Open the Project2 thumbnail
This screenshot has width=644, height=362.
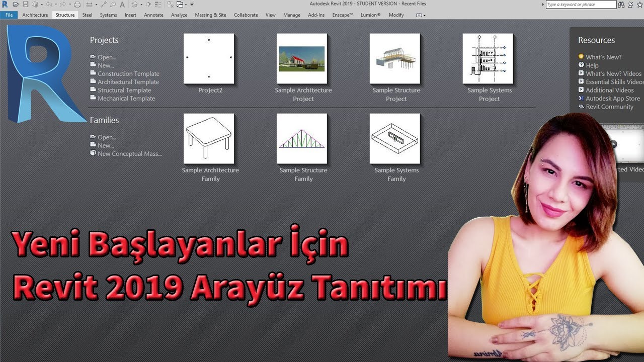tap(209, 59)
